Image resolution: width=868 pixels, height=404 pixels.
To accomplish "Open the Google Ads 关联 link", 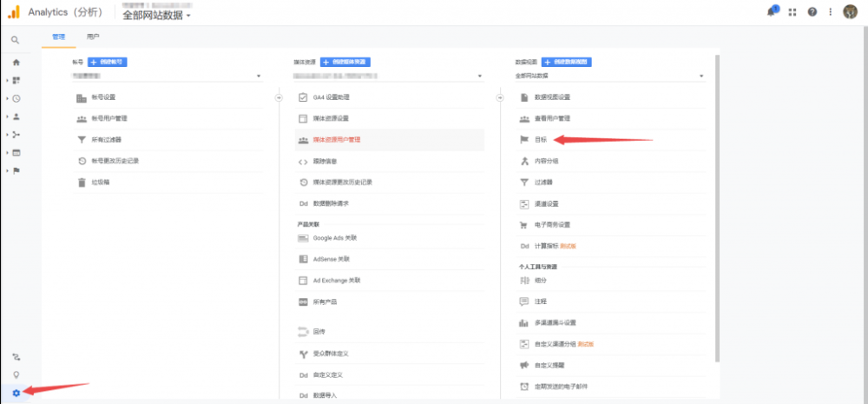I will (335, 238).
